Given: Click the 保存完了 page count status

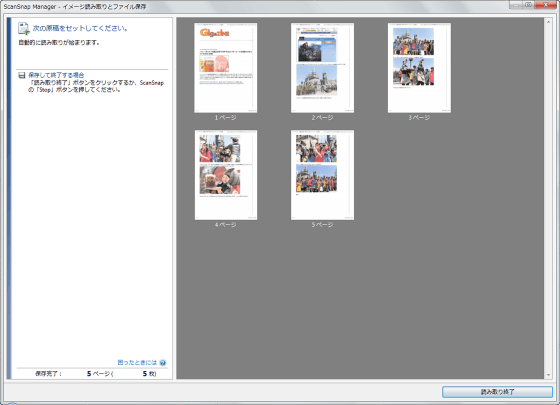Looking at the screenshot, I should pyautogui.click(x=95, y=374).
